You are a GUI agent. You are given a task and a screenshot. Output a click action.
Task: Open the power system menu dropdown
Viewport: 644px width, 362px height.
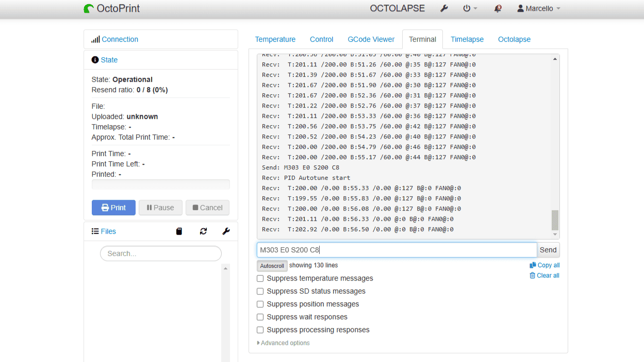[470, 9]
